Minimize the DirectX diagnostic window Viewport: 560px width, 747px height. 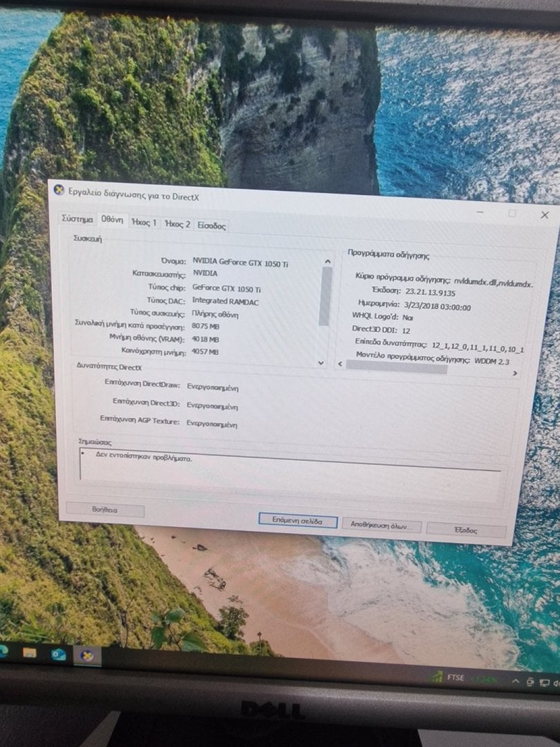[480, 211]
